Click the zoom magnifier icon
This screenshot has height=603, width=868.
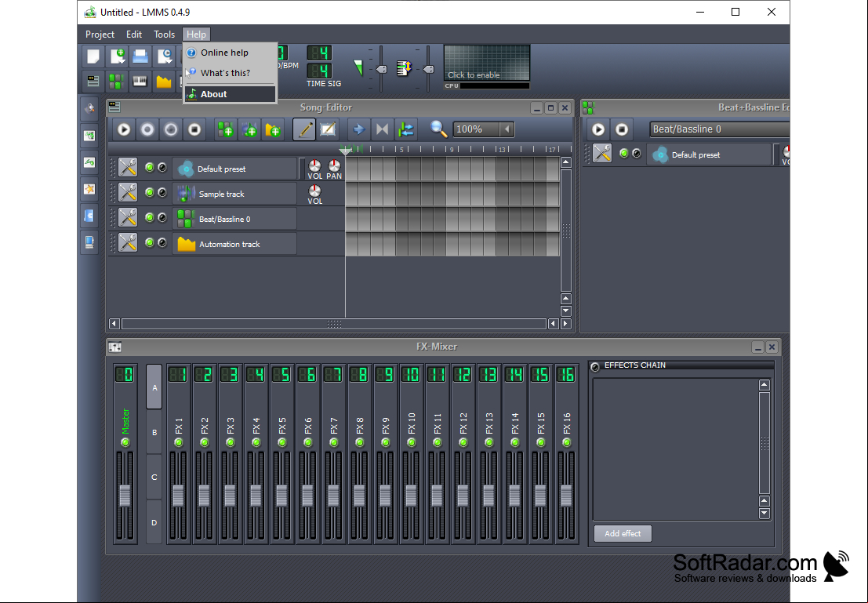click(438, 129)
